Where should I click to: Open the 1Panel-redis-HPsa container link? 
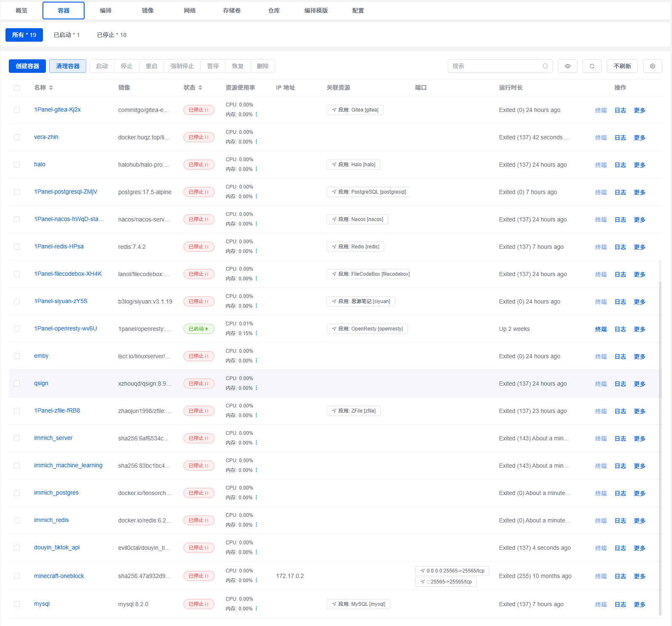pos(59,246)
